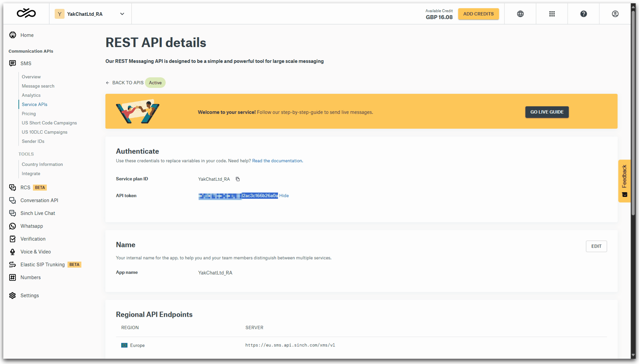Open the apps grid icon

click(x=552, y=14)
